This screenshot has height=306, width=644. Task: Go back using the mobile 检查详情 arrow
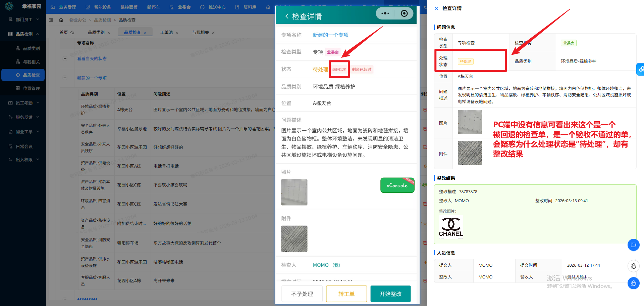pos(287,16)
